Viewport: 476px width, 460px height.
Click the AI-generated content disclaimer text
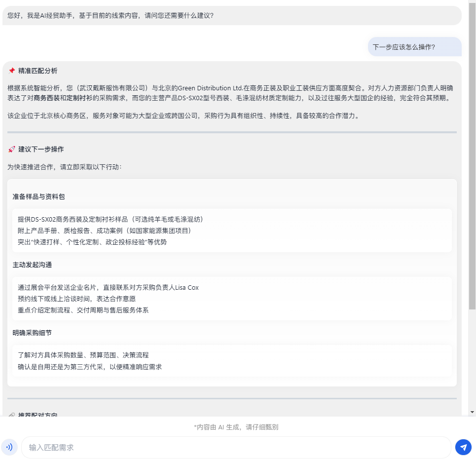click(236, 427)
